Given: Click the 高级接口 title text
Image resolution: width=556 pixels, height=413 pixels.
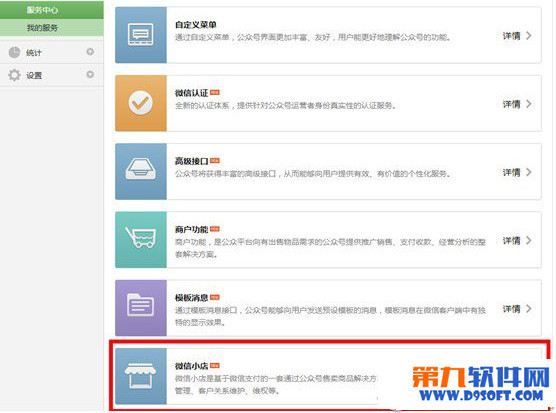Looking at the screenshot, I should (x=191, y=161).
